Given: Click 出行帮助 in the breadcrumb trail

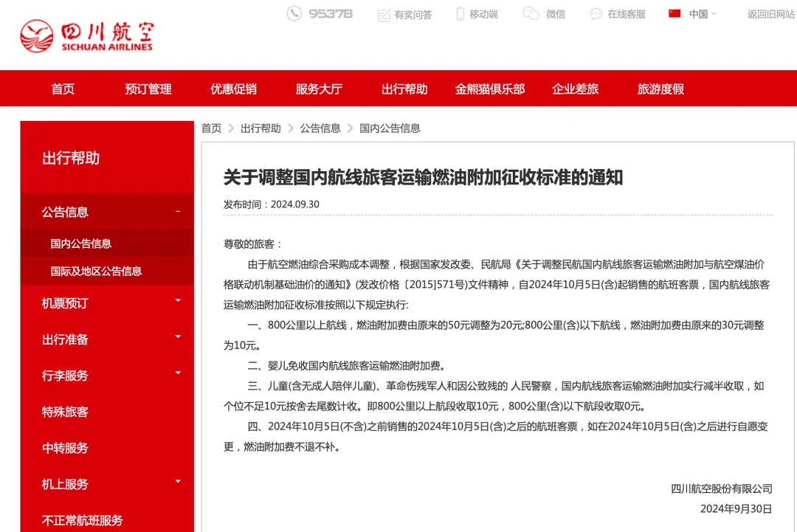Looking at the screenshot, I should click(261, 128).
